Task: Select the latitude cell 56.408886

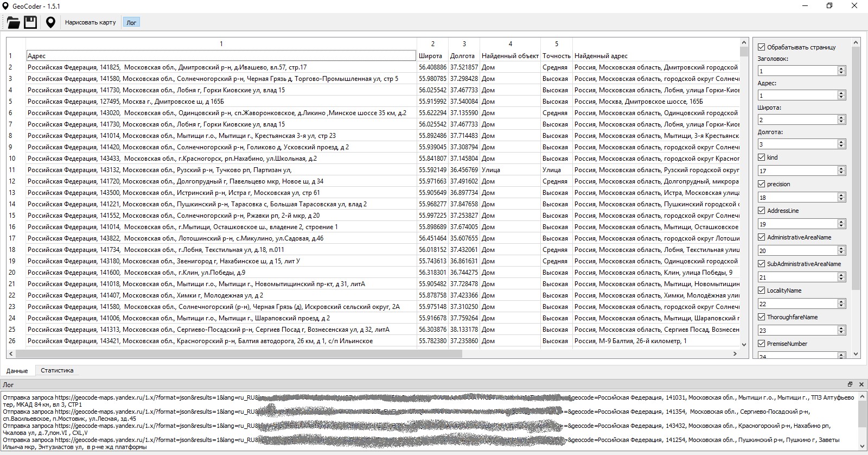Action: tap(432, 67)
